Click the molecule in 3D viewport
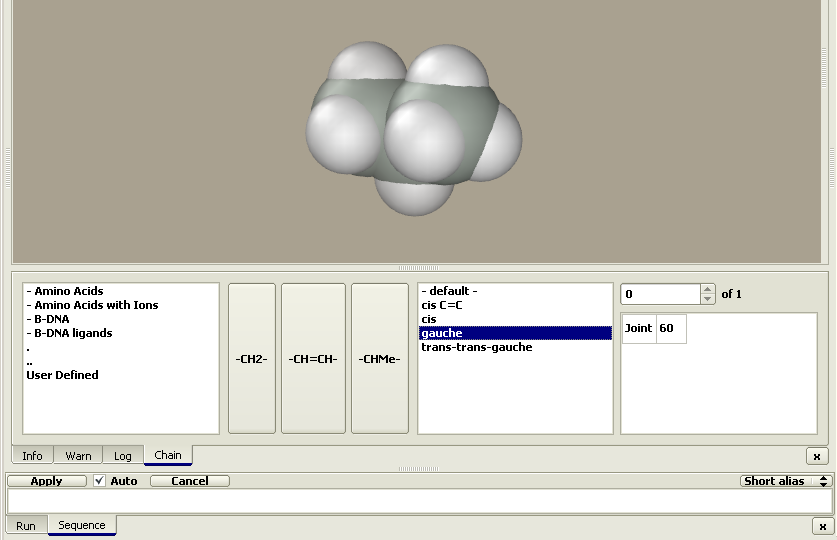The width and height of the screenshot is (837, 540). point(414,128)
